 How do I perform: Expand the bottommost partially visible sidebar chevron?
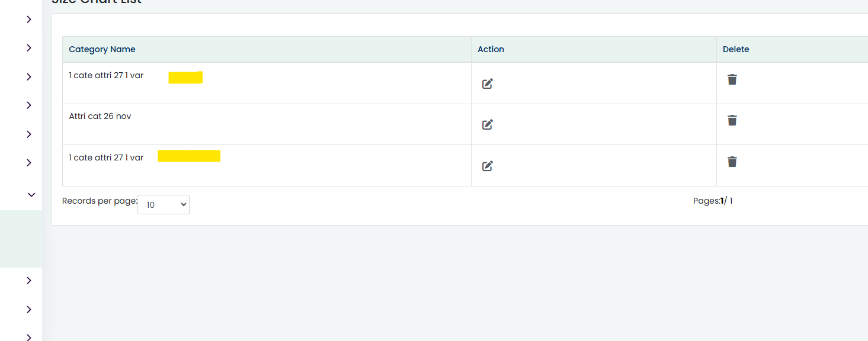point(29,337)
